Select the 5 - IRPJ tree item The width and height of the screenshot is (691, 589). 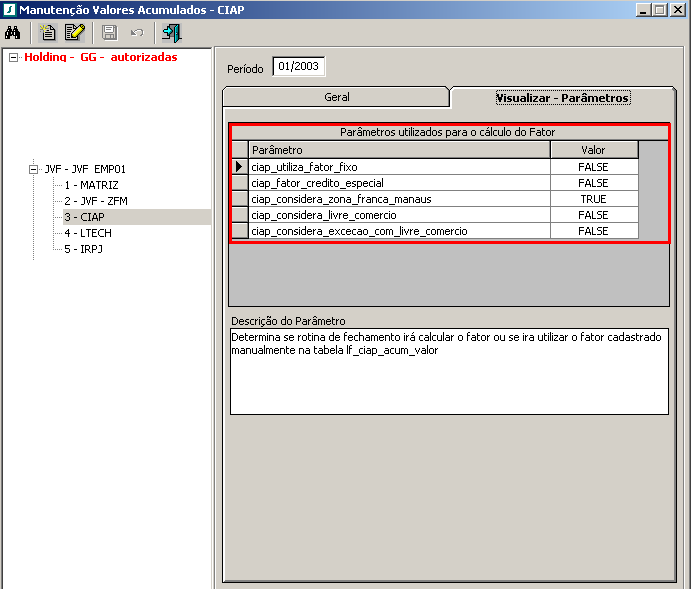[84, 249]
